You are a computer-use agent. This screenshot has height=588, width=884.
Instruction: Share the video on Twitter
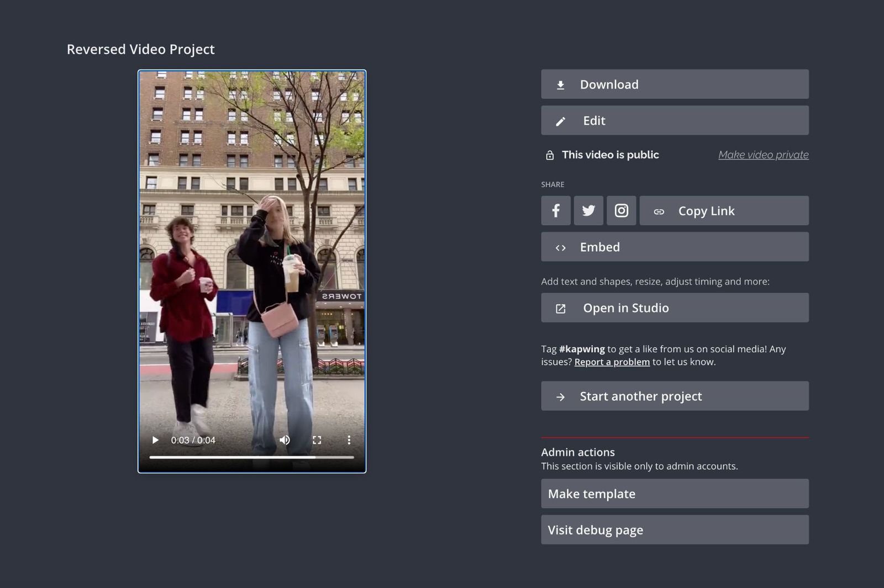588,210
